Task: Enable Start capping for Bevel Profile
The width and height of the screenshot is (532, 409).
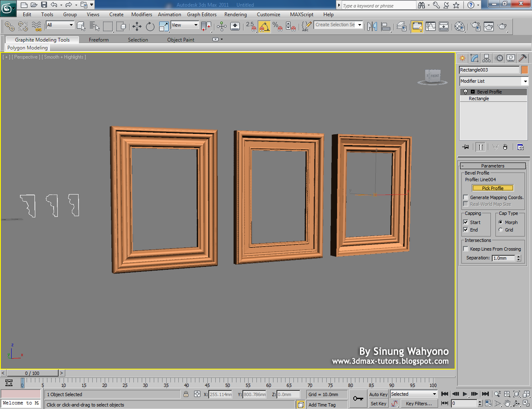Action: [x=465, y=222]
